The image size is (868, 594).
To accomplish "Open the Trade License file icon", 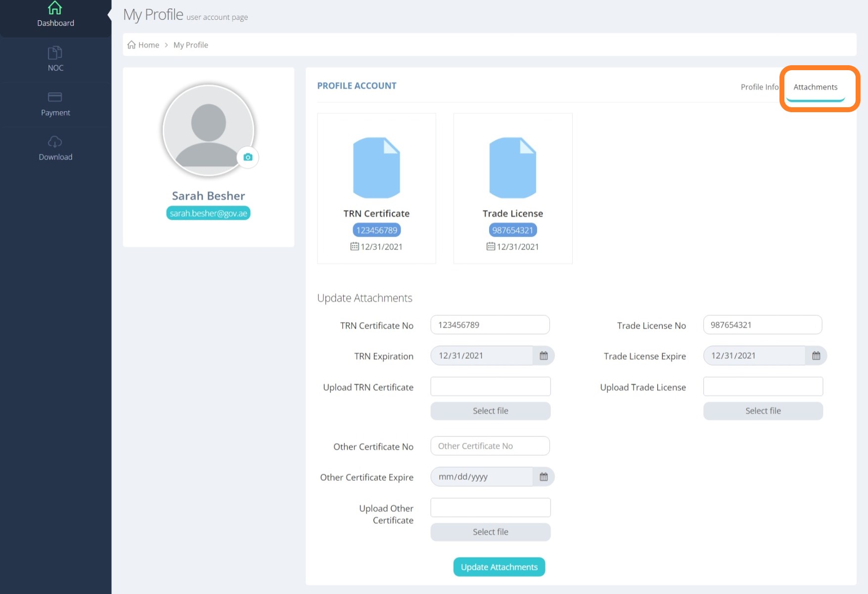I will [513, 168].
